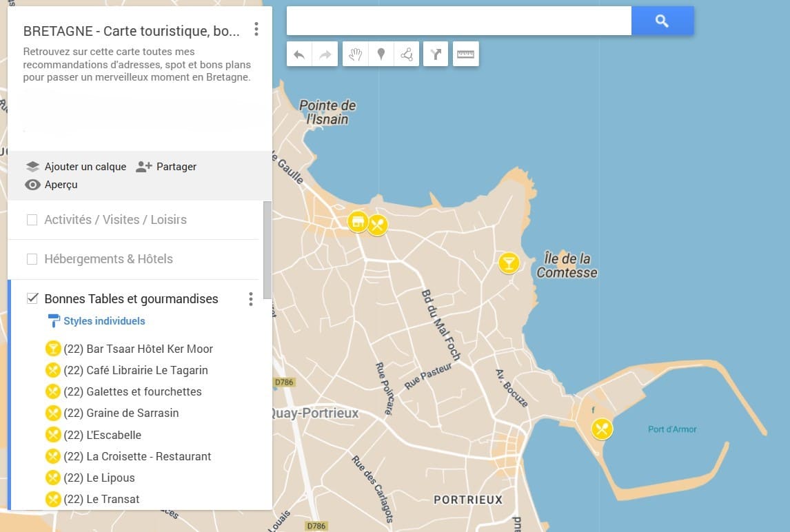The width and height of the screenshot is (790, 532).
Task: Enable the Hébergements & Hôtels layer checkbox
Action: coord(32,259)
